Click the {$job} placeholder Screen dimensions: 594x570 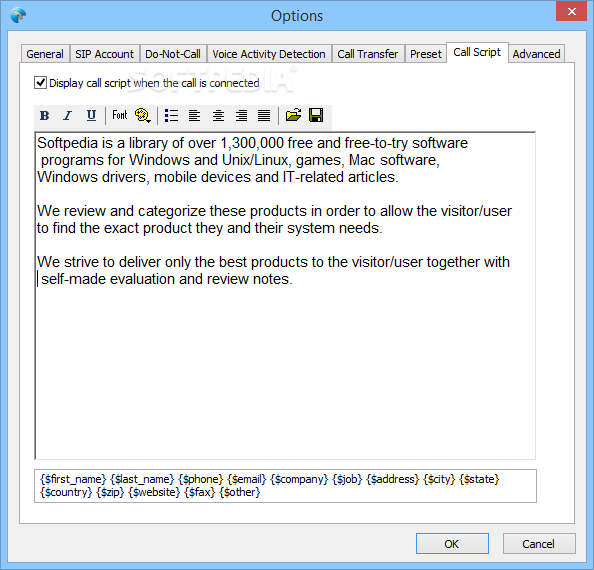[347, 479]
